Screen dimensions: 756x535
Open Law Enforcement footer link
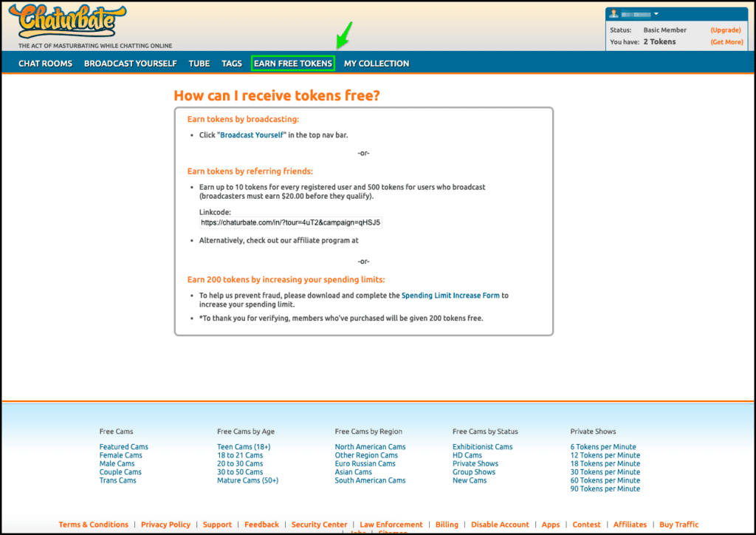(391, 525)
